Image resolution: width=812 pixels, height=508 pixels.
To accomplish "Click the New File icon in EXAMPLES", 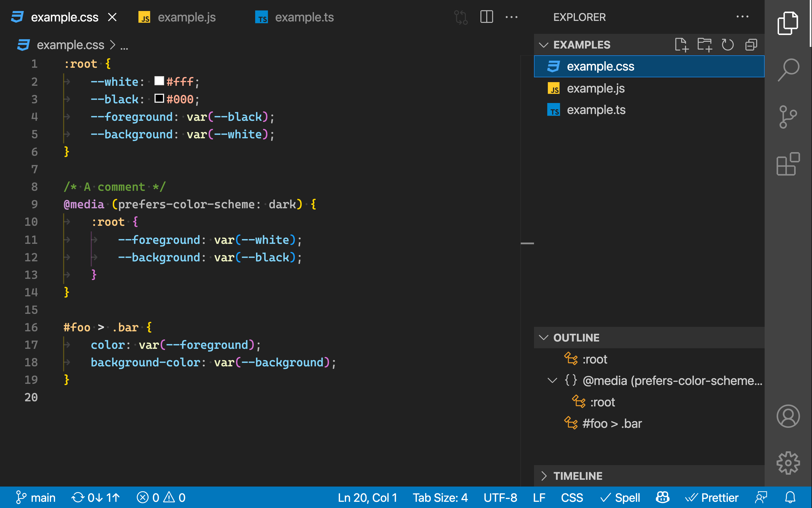I will pyautogui.click(x=681, y=45).
